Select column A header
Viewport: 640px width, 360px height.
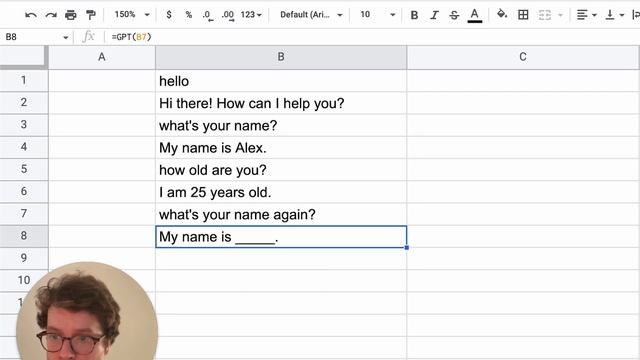pyautogui.click(x=102, y=57)
